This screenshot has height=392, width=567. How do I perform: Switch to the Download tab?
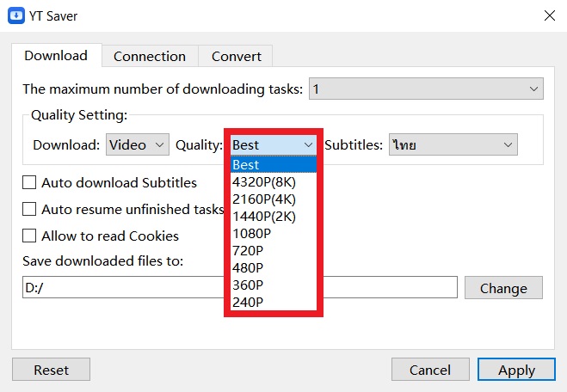56,56
